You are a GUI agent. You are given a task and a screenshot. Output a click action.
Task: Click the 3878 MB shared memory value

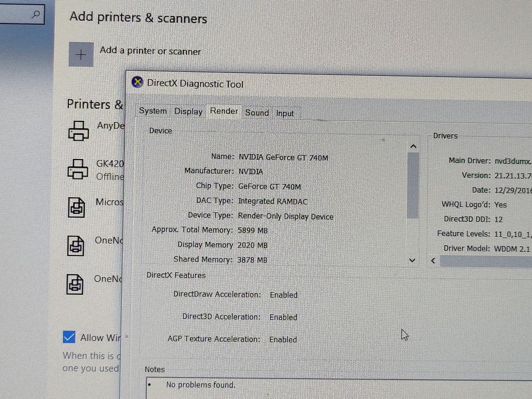click(x=252, y=260)
